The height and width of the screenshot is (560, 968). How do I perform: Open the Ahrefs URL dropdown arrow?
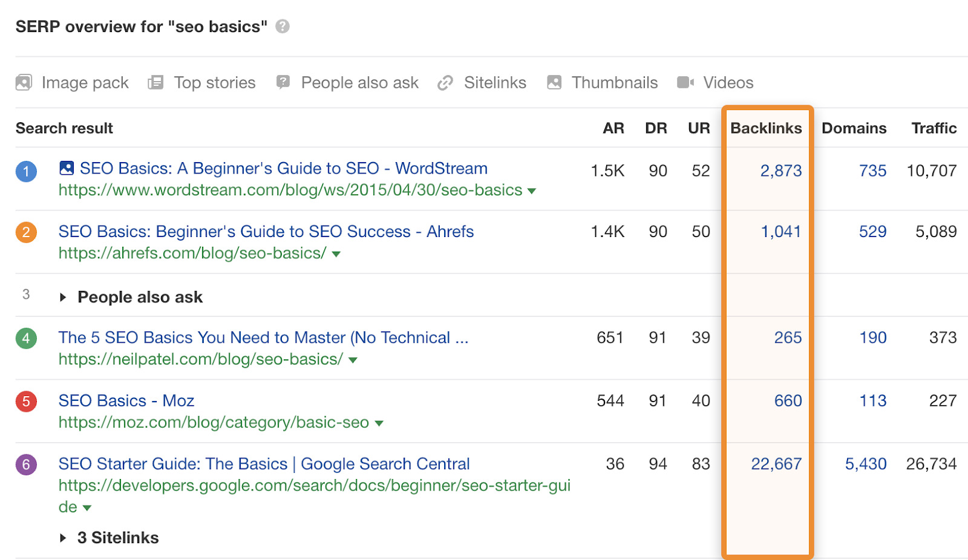[x=337, y=254]
